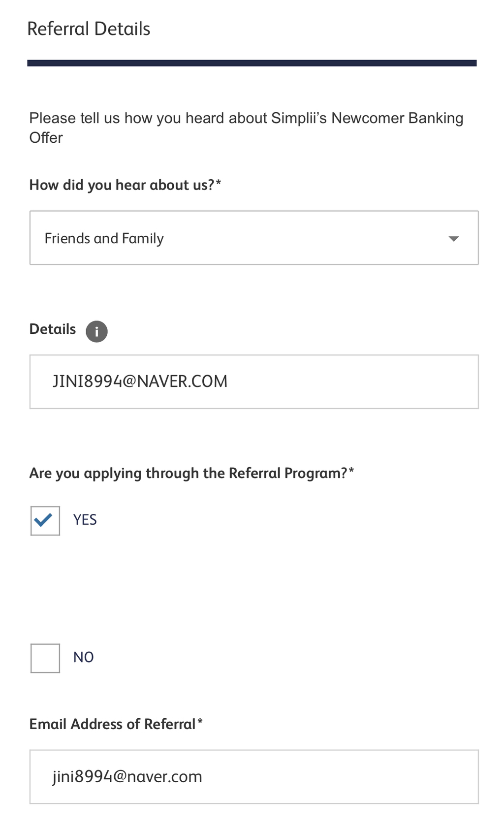Click the asterisk after 'Email Address of Referral'

pos(200,722)
